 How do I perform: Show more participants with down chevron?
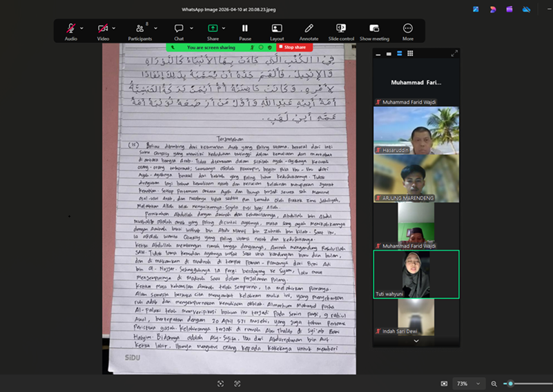point(416,341)
